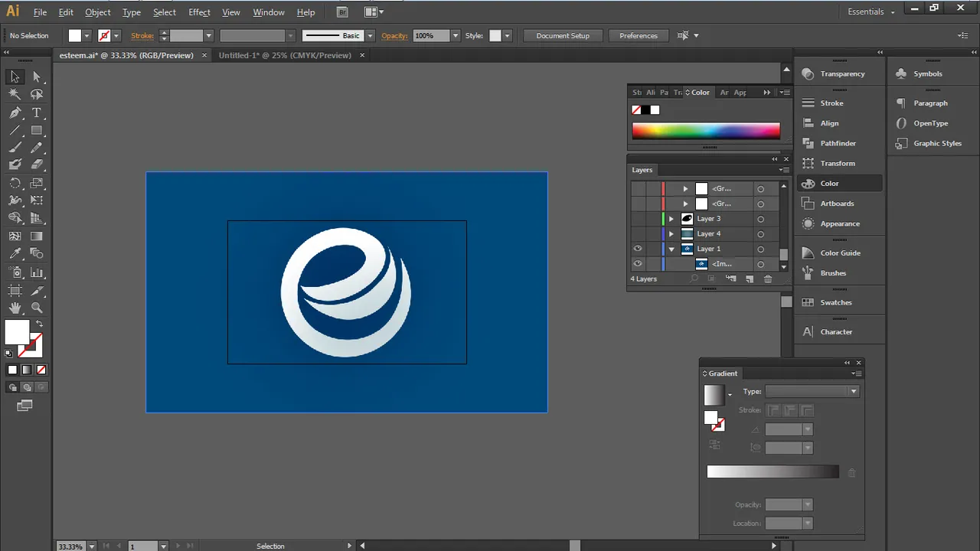This screenshot has height=551, width=980.
Task: Open the Basic brush definition dropdown
Action: (370, 36)
